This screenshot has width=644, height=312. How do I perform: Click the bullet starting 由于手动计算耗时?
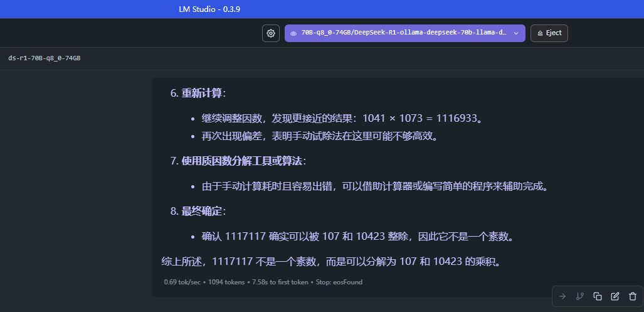[376, 186]
